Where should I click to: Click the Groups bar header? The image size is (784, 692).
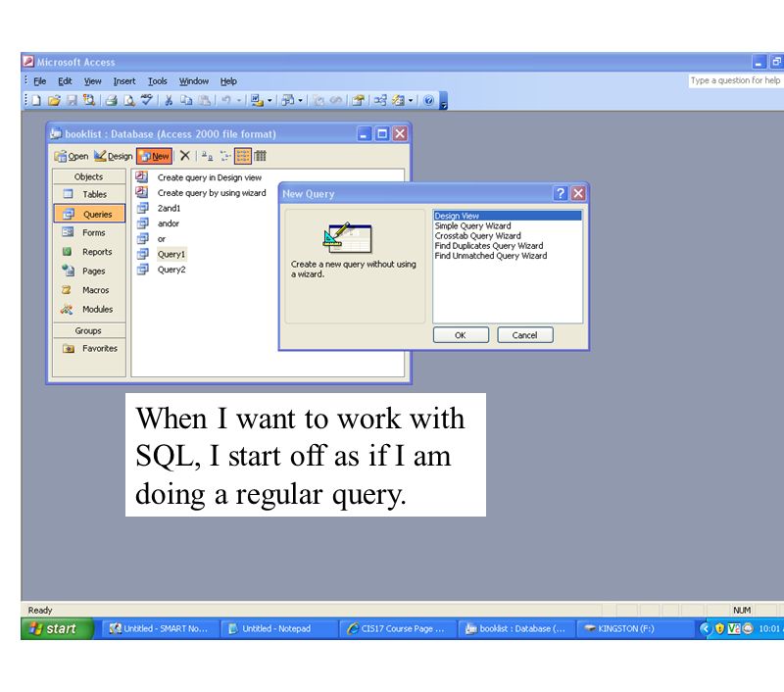[88, 330]
